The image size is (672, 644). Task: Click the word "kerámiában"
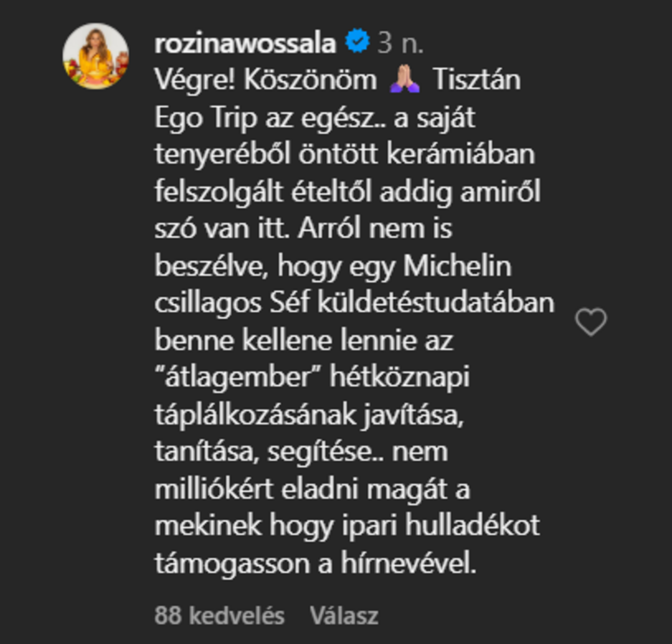click(x=460, y=154)
